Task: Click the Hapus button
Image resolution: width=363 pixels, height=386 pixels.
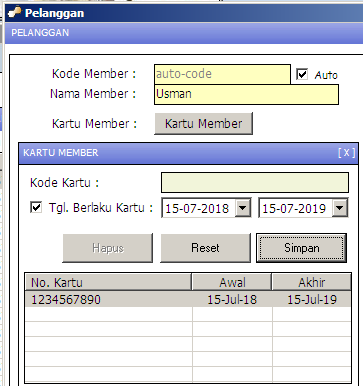Action: 108,248
